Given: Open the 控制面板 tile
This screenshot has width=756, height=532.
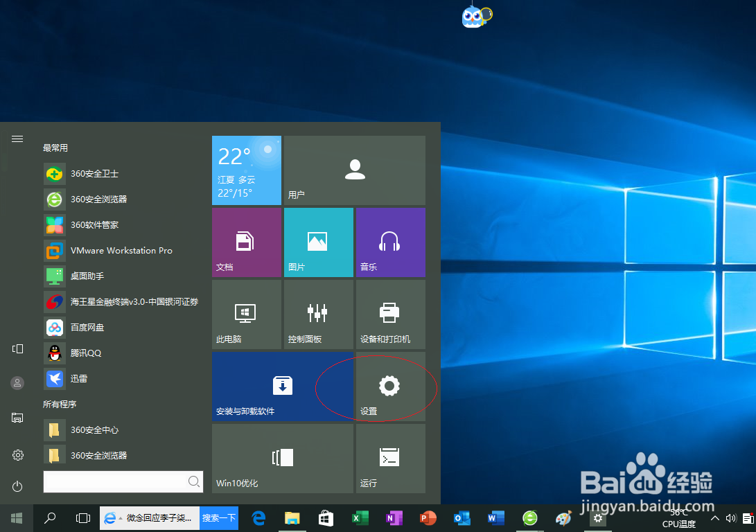Looking at the screenshot, I should coord(319,314).
